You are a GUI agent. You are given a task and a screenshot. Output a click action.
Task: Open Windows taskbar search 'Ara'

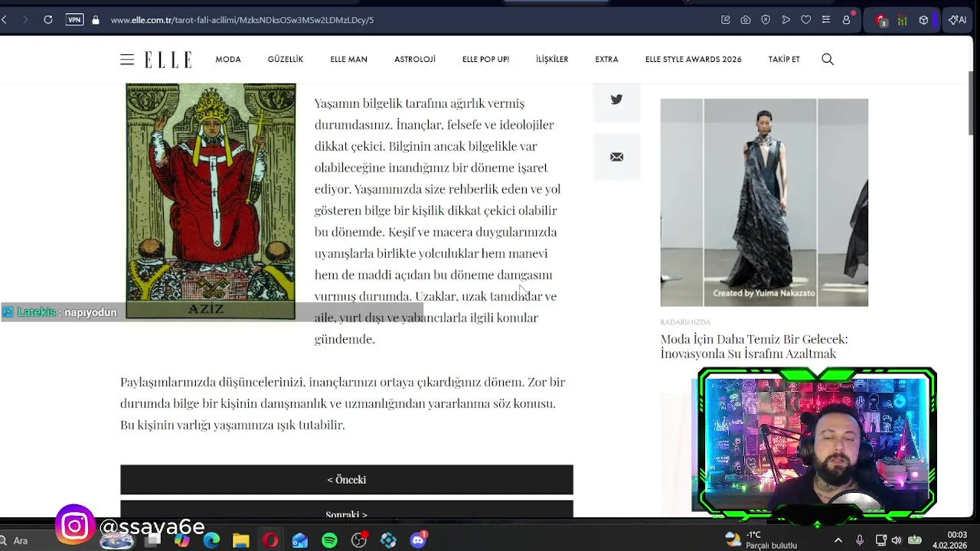(x=15, y=540)
